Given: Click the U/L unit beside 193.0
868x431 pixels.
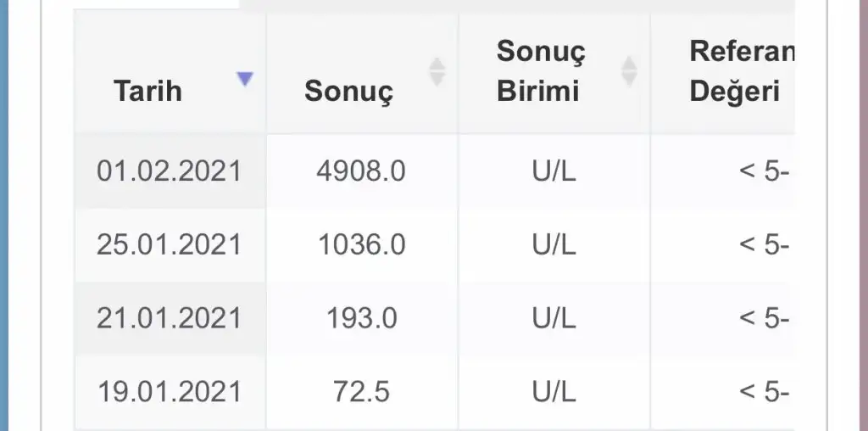Looking at the screenshot, I should tap(554, 318).
